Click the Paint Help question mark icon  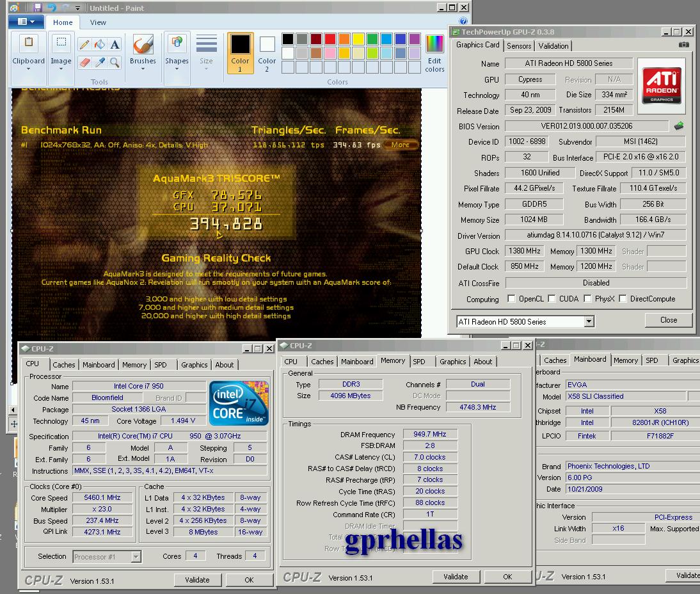[x=463, y=21]
